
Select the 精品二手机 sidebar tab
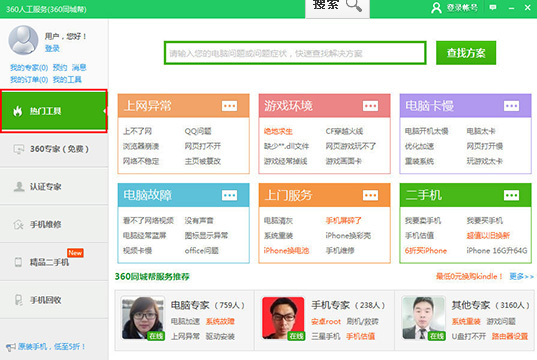[54, 262]
